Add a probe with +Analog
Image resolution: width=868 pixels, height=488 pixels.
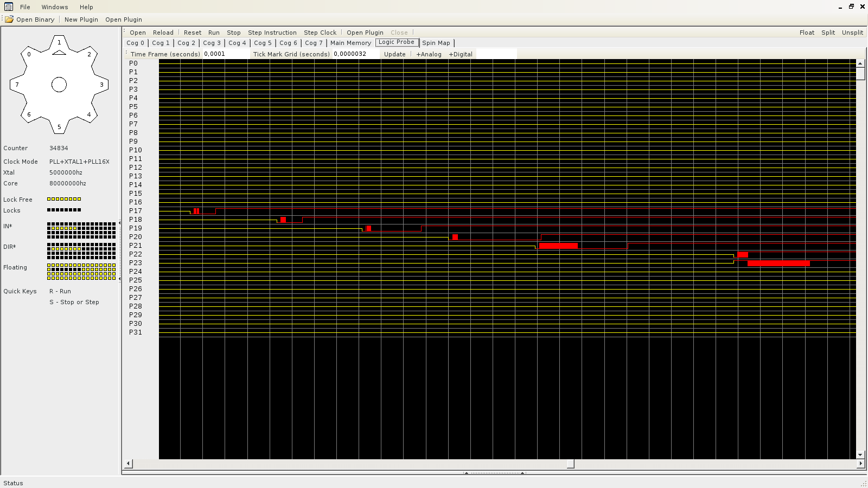click(x=429, y=54)
